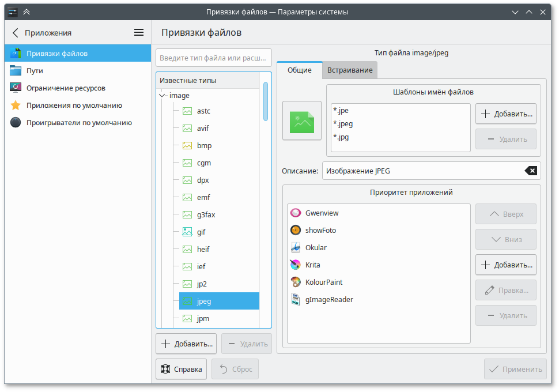Select showFoto icon in application priority list
559x392 pixels.
coord(296,231)
